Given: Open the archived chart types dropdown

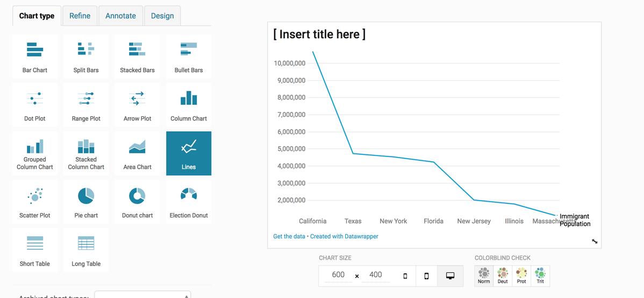Looking at the screenshot, I should click(142, 294).
